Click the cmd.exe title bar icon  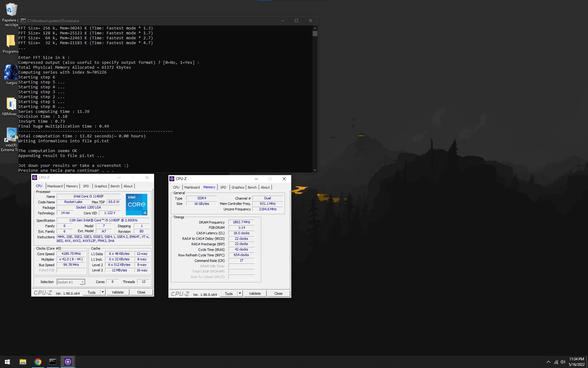tap(23, 21)
